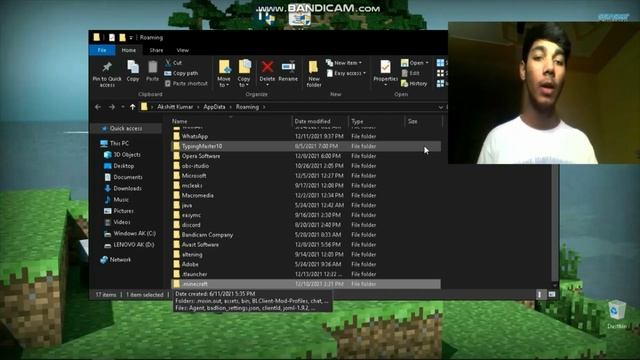Click the Edit command in ribbon

(411, 73)
